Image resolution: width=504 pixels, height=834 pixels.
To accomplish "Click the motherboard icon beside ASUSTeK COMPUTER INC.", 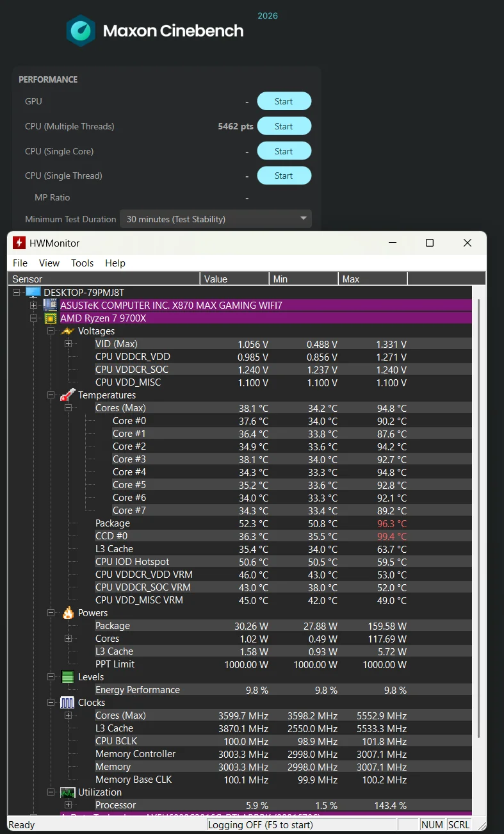I will click(49, 306).
